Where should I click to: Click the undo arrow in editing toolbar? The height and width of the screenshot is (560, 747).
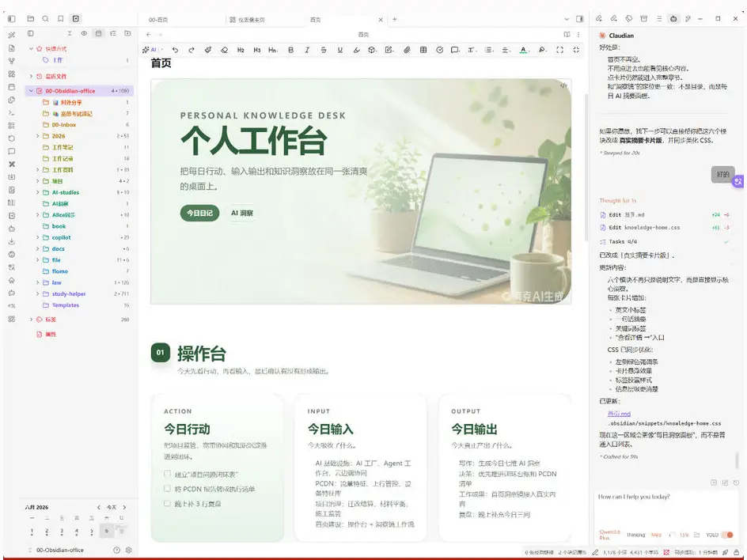[x=175, y=50]
